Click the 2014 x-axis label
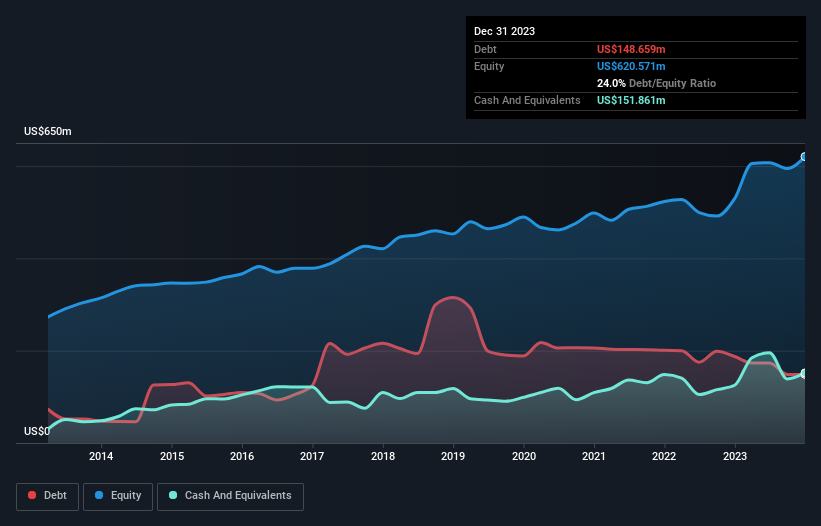 coord(101,456)
